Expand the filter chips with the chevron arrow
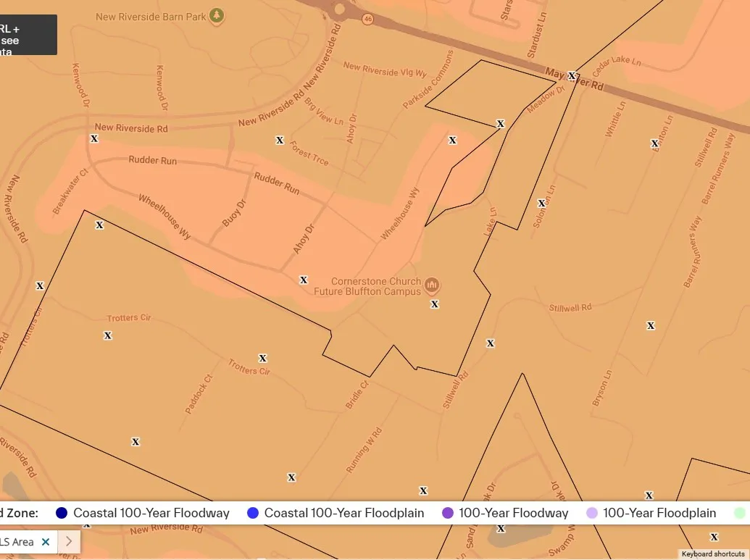Image resolution: width=750 pixels, height=560 pixels. [x=69, y=541]
